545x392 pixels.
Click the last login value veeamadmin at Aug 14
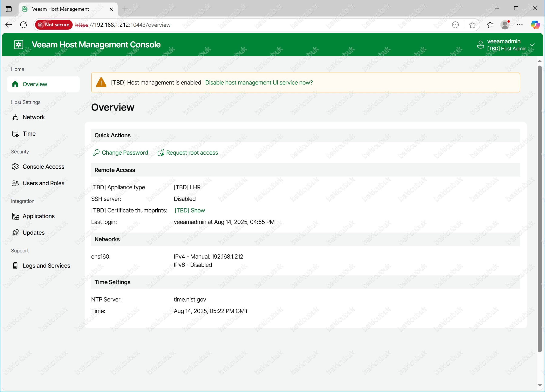[x=224, y=222]
